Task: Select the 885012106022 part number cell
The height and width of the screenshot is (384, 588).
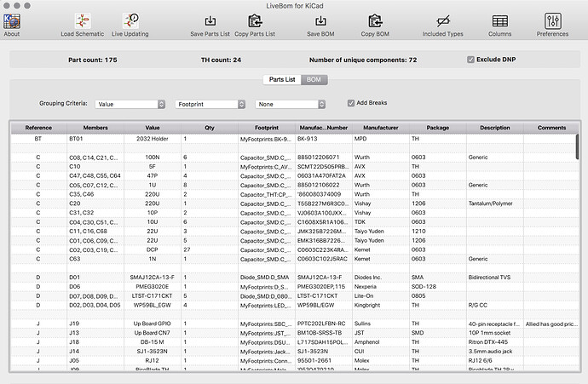Action: (x=324, y=185)
